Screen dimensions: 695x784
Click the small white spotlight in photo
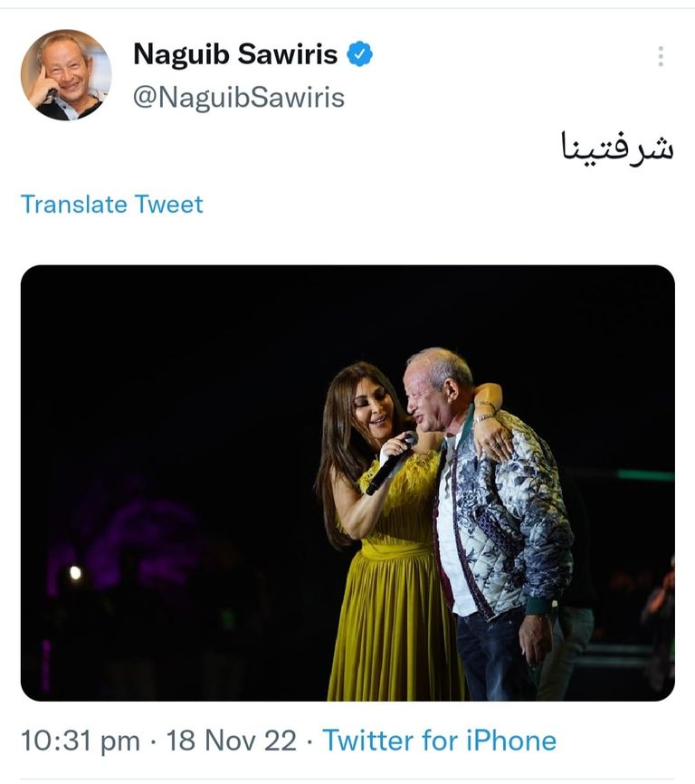75,572
